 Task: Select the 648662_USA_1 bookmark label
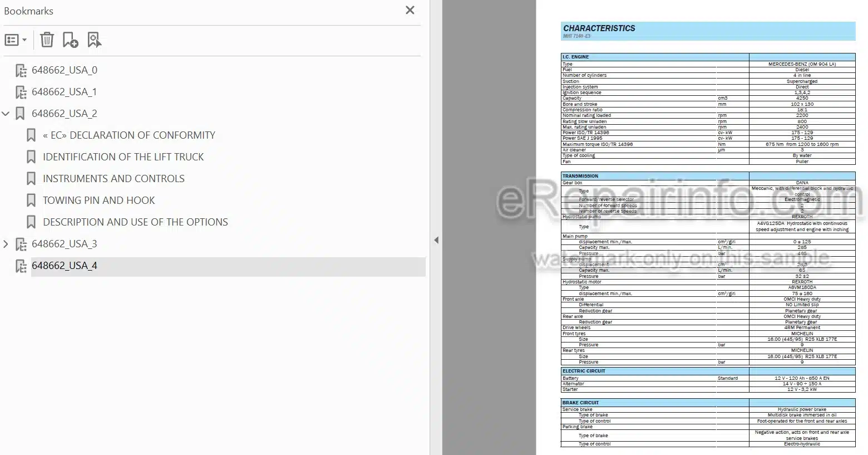[65, 92]
